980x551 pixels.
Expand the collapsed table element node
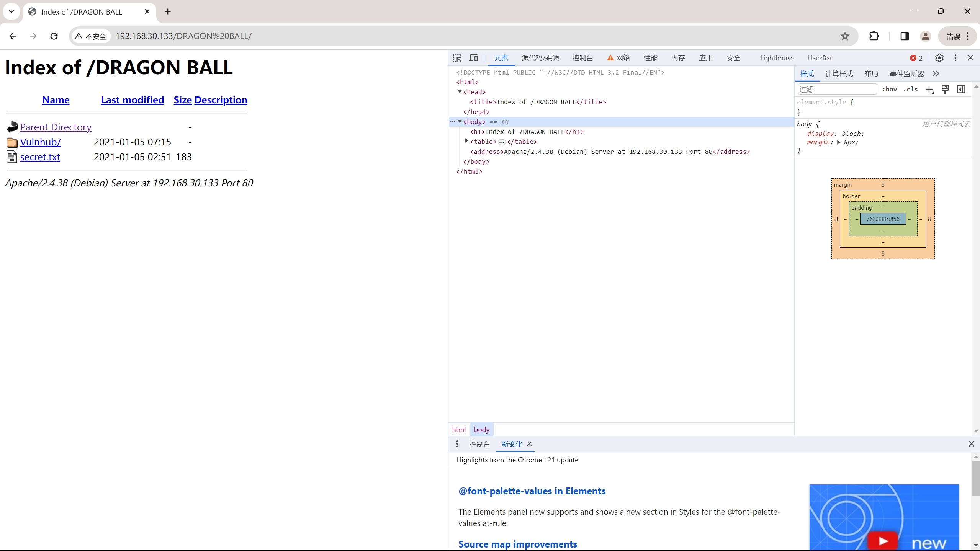466,141
